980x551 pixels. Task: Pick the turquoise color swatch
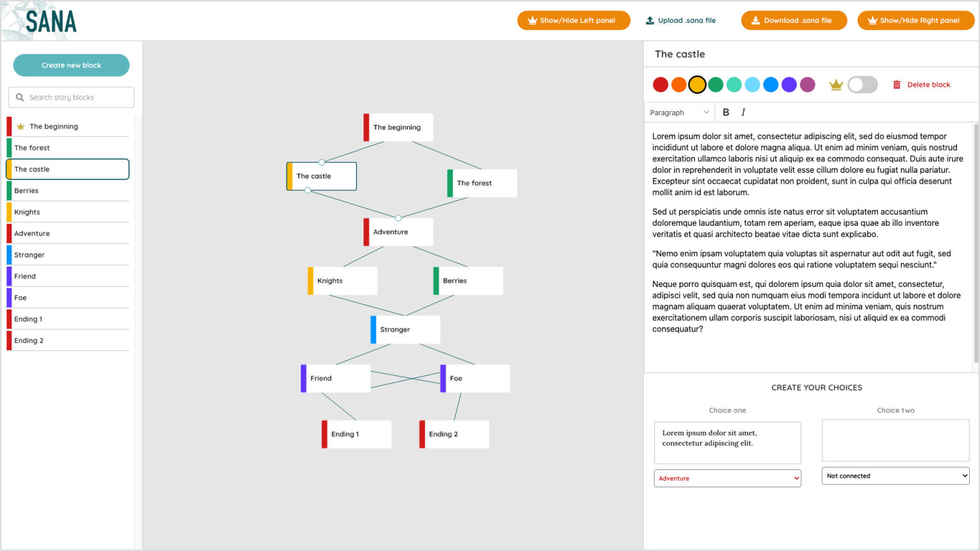[734, 85]
